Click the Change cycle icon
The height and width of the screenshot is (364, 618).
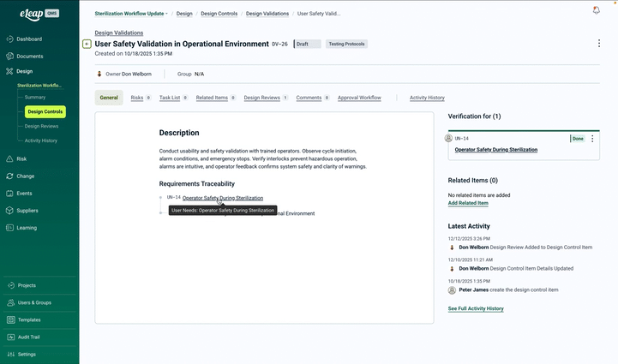(9, 176)
